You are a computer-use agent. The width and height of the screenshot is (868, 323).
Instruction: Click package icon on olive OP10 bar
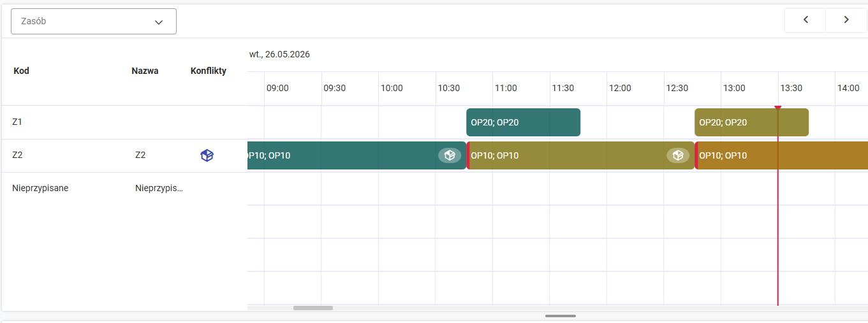point(679,155)
